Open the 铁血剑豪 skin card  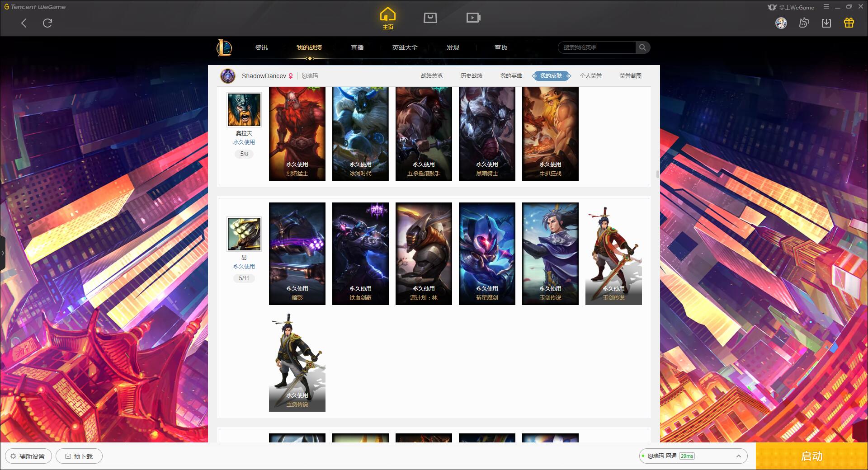(360, 254)
